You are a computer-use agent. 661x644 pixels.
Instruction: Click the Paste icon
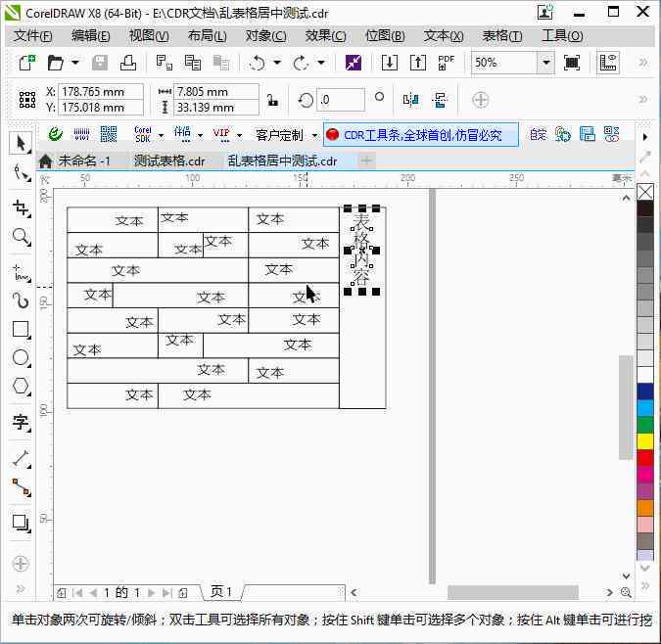click(221, 63)
